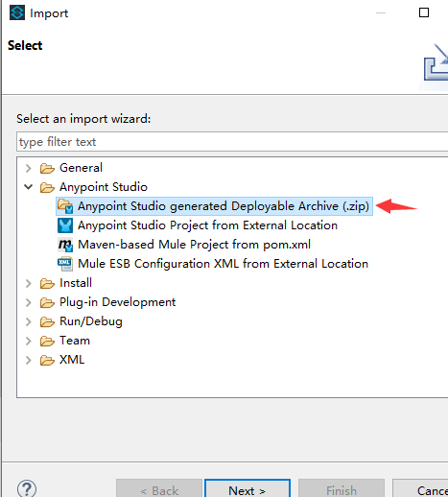Select Mule ESB Configuration XML from External Location
The image size is (448, 497).
223,264
